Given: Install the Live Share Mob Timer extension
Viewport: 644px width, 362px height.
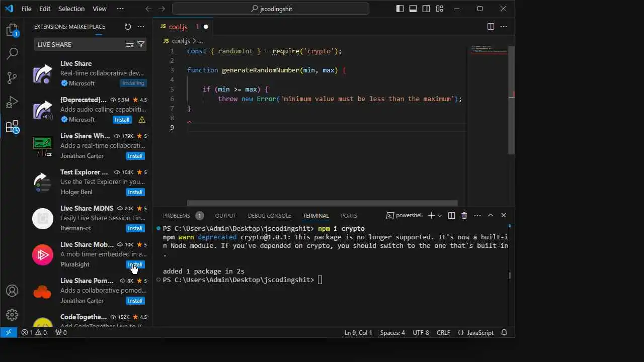Looking at the screenshot, I should tap(135, 264).
